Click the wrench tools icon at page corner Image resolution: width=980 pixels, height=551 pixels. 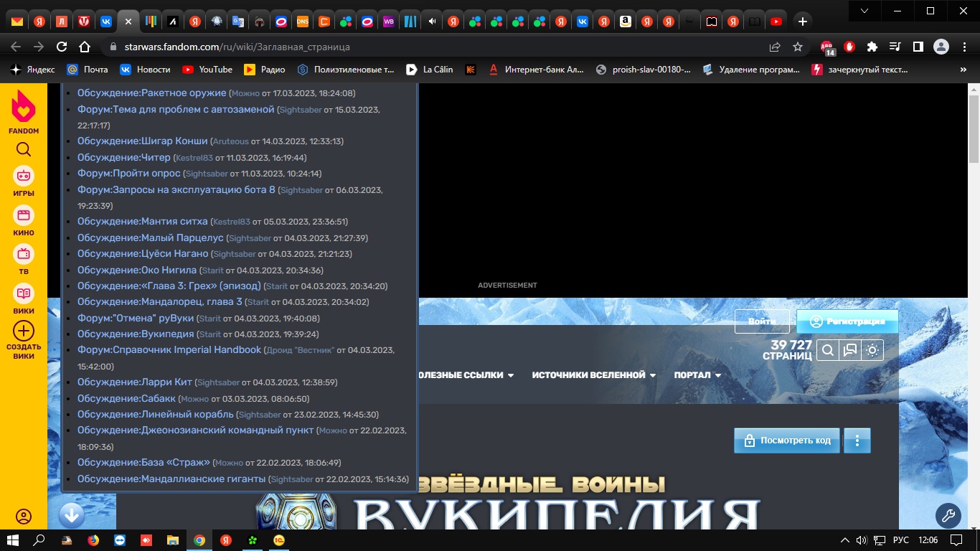click(x=948, y=515)
